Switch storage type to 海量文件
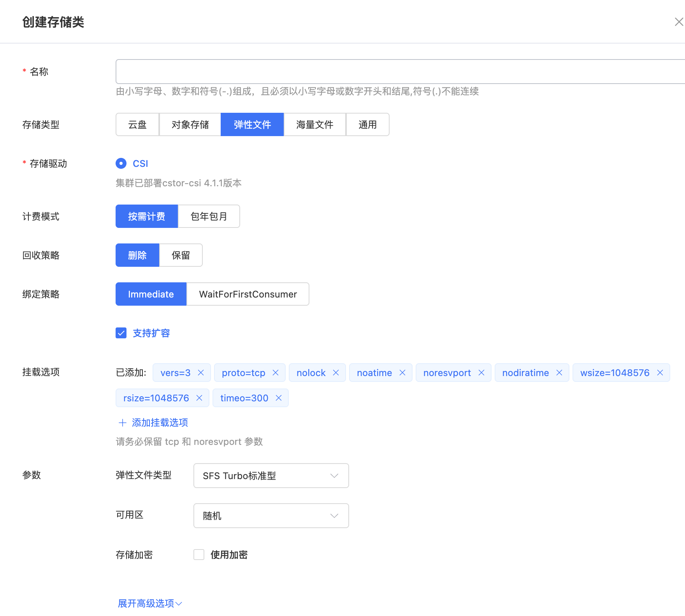The image size is (685, 616). [314, 124]
